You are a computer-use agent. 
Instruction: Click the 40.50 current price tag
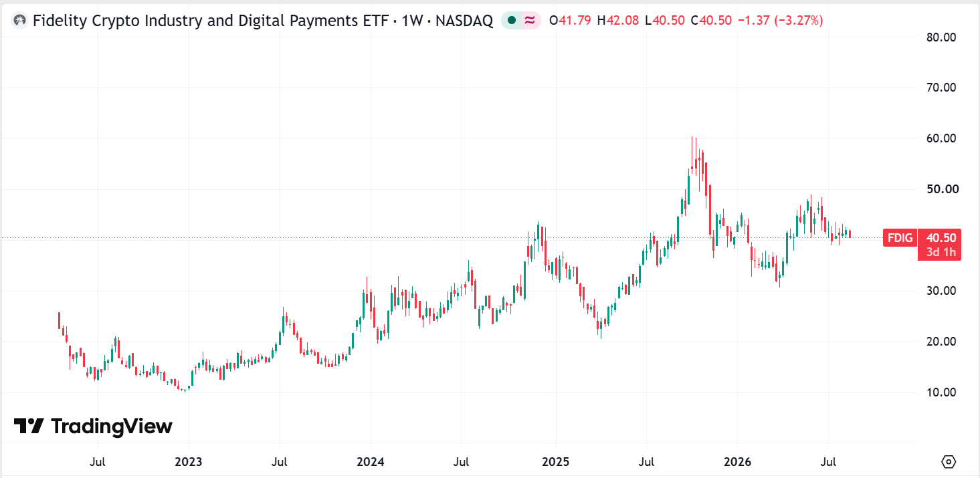(x=940, y=237)
